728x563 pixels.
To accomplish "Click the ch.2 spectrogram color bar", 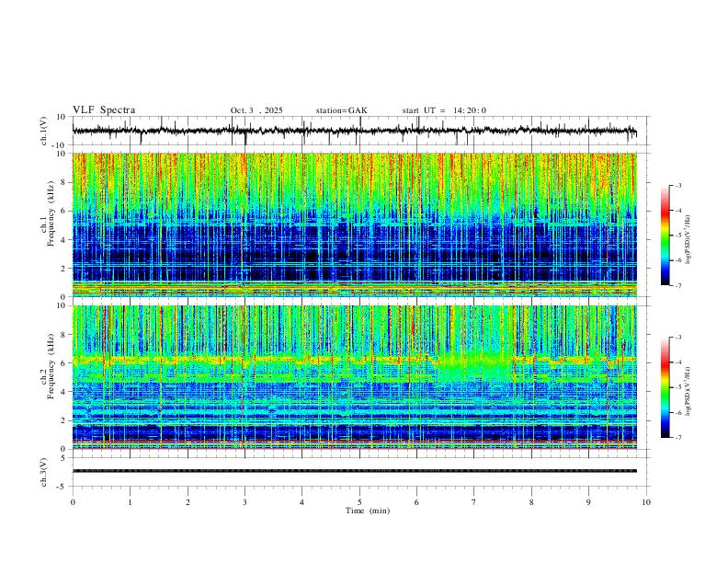I will coord(665,387).
